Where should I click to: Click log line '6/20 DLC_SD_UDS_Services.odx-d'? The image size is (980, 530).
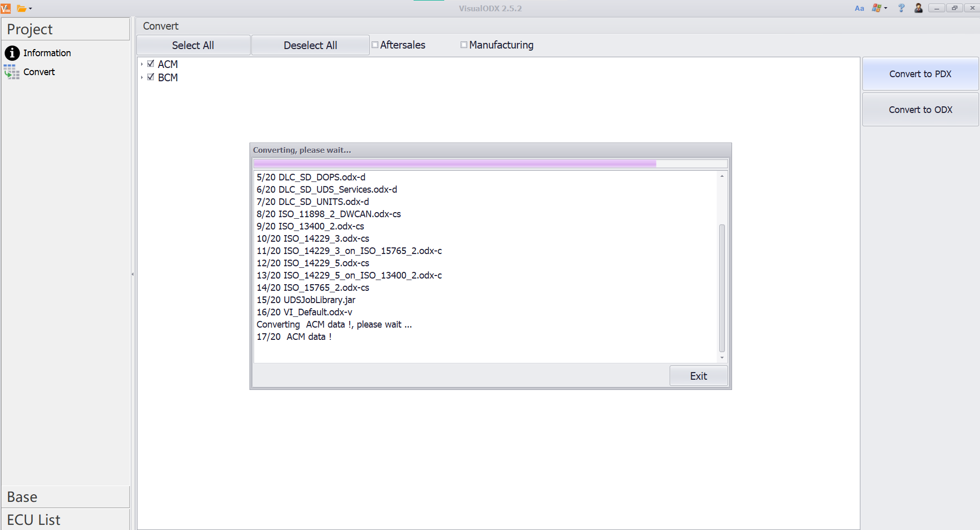point(327,190)
